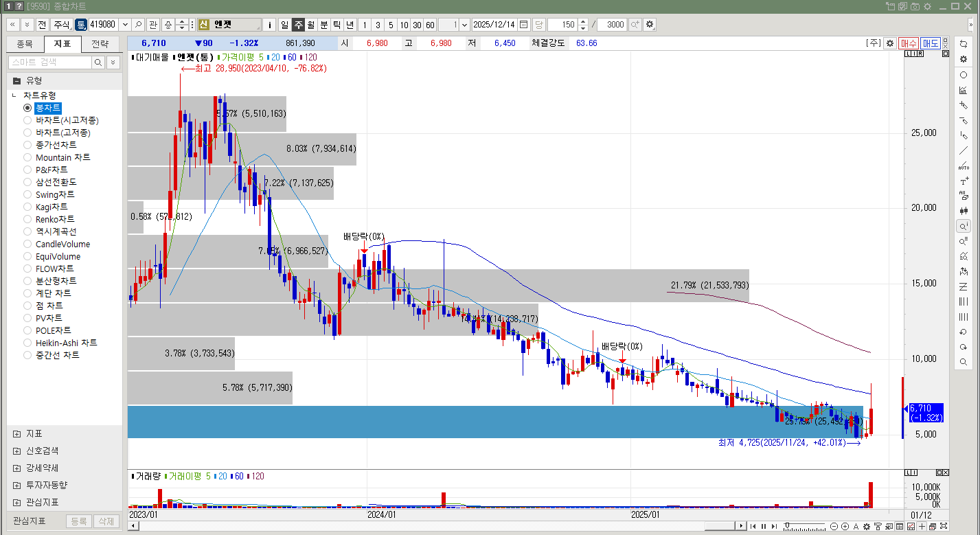Open the calendar date picker icon
The width and height of the screenshot is (980, 535).
click(x=524, y=25)
